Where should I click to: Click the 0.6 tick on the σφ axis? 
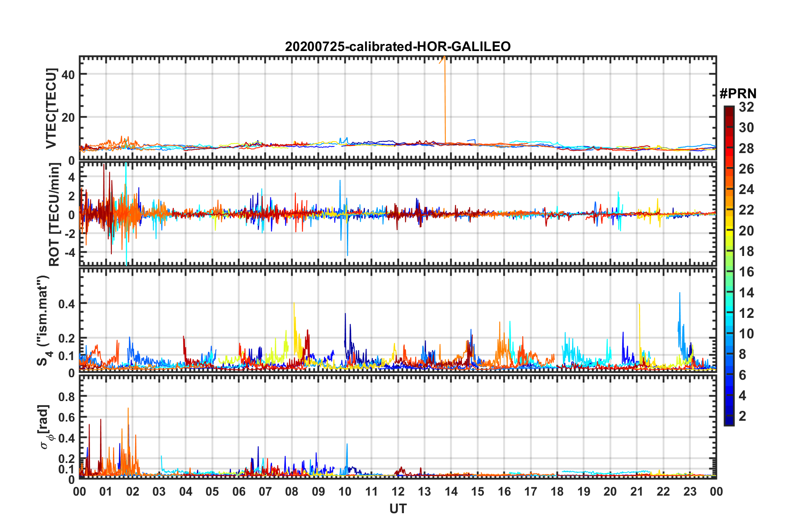pos(67,417)
